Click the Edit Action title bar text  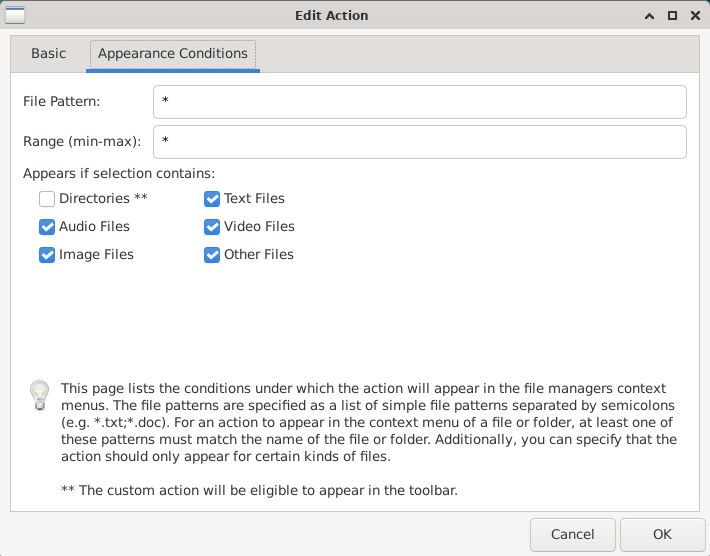tap(332, 15)
